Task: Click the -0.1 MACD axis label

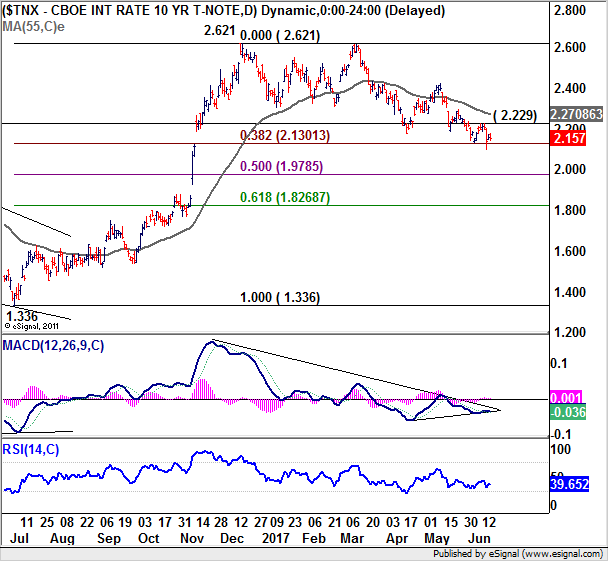Action: (x=560, y=434)
